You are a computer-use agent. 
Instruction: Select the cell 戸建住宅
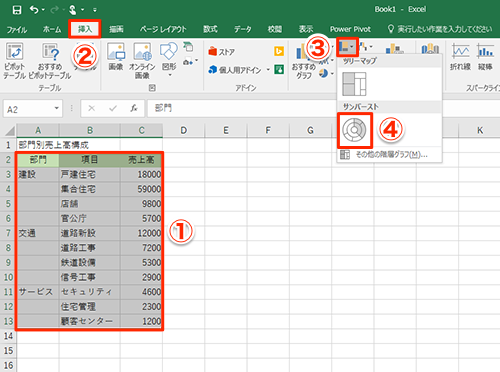[90, 174]
